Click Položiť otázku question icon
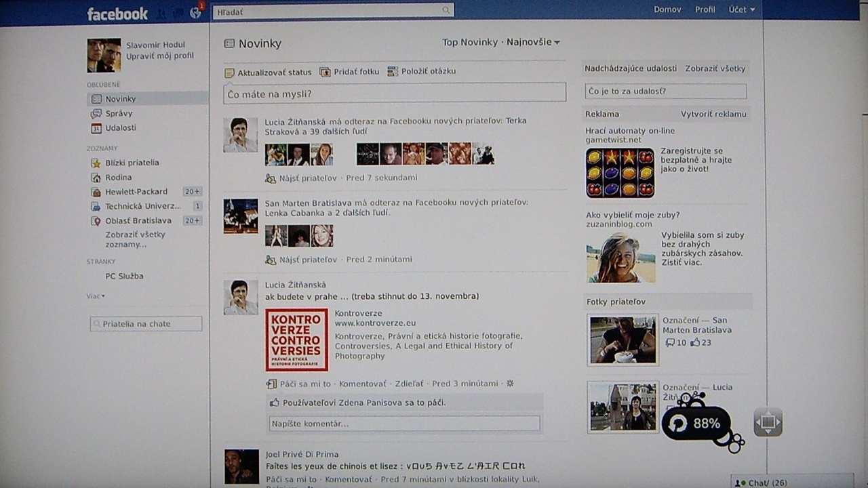 [x=393, y=71]
